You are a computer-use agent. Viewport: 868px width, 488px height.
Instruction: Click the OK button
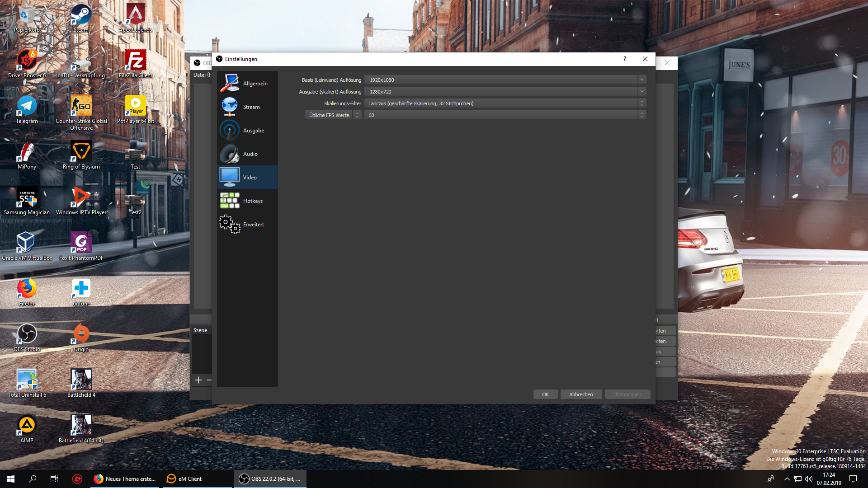point(545,394)
